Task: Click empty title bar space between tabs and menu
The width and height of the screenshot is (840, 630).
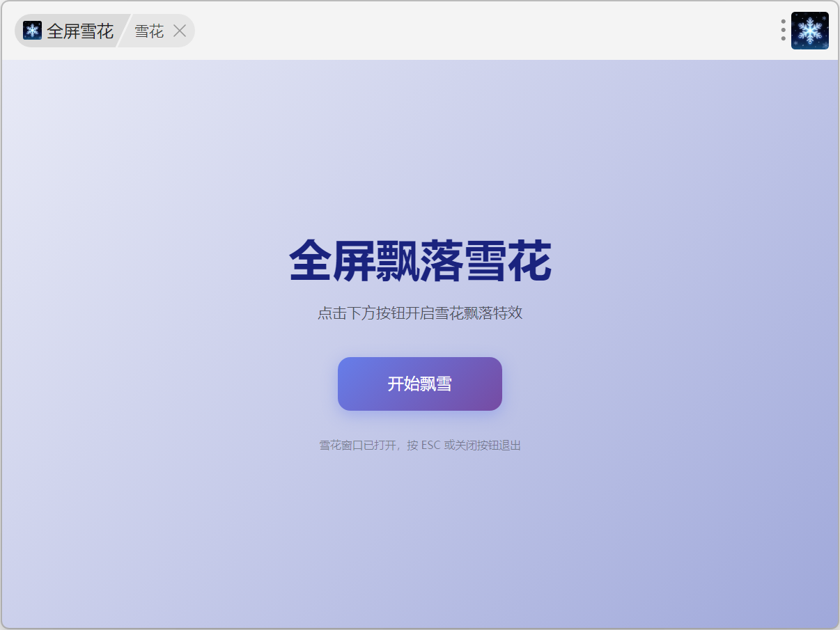Action: [x=488, y=31]
